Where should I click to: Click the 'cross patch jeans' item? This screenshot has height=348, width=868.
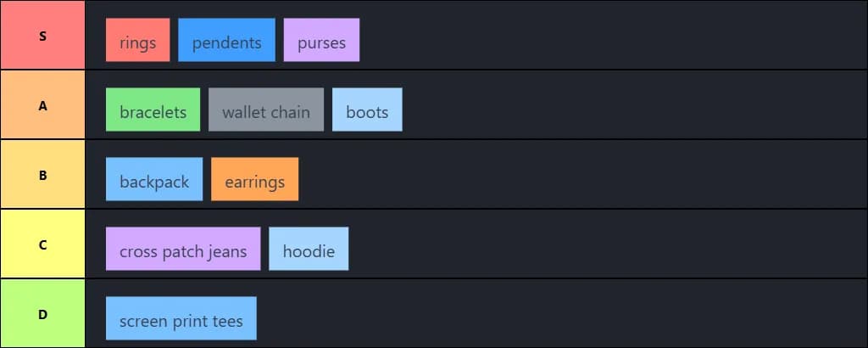point(183,249)
